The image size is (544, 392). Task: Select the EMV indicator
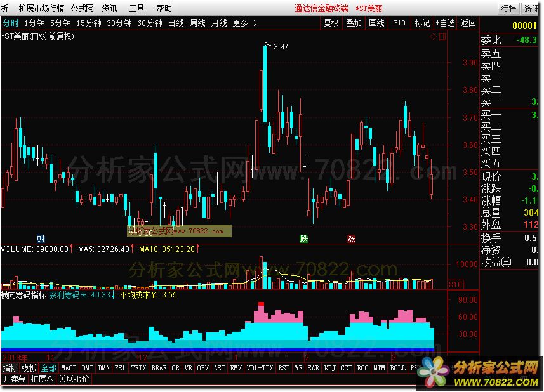coord(236,368)
